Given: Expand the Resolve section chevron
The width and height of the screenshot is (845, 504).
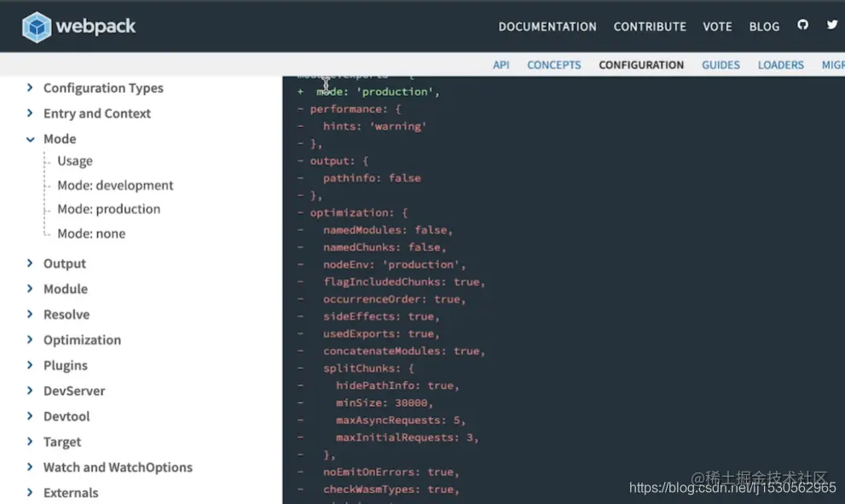Looking at the screenshot, I should coord(30,314).
